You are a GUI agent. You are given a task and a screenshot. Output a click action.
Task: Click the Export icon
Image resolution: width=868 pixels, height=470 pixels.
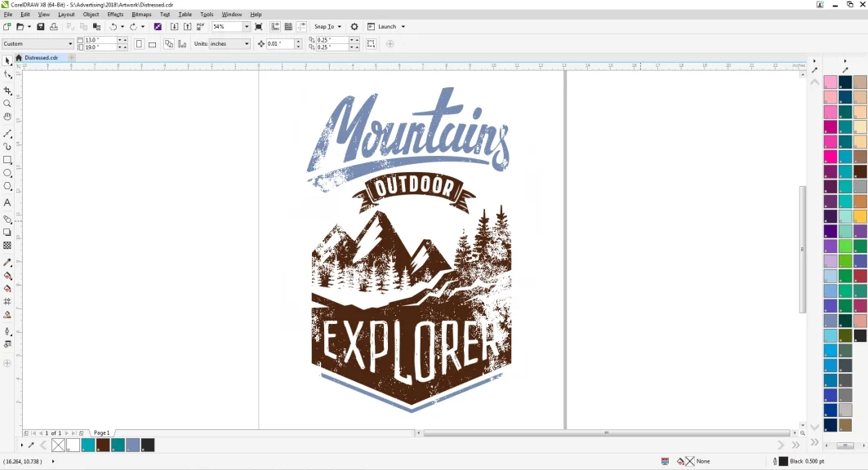tap(187, 27)
